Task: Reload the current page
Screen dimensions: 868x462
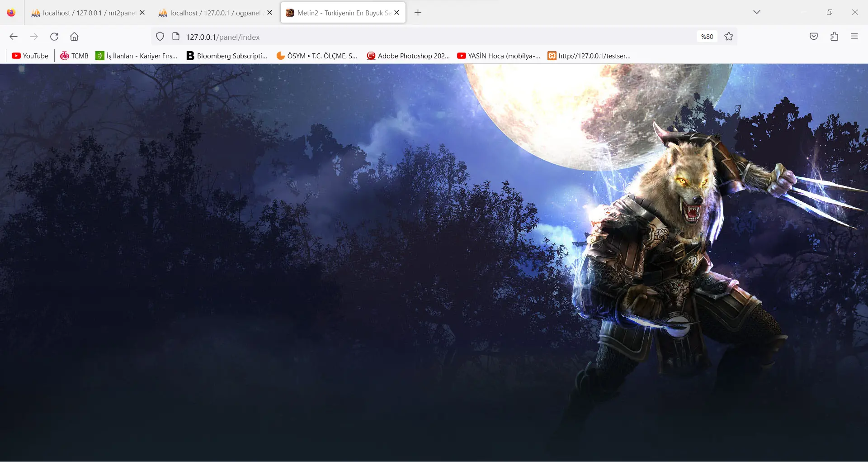Action: click(x=54, y=37)
